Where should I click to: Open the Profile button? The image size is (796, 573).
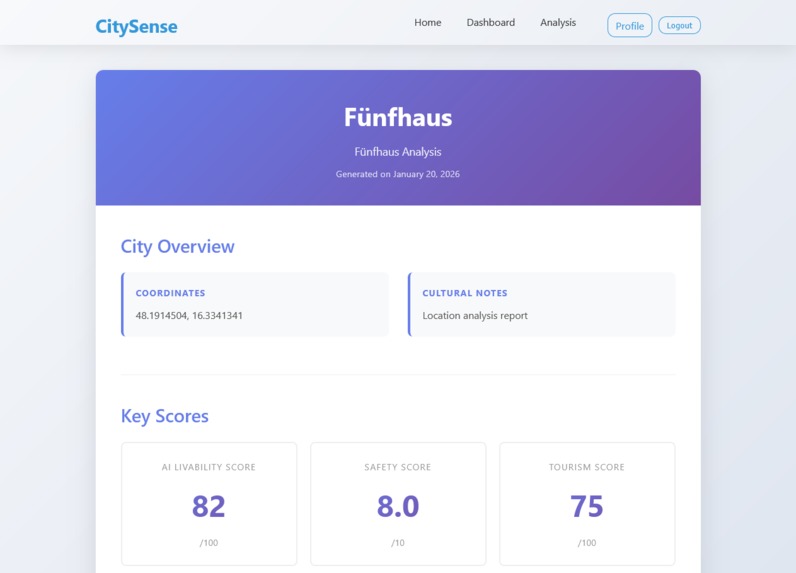tap(629, 25)
